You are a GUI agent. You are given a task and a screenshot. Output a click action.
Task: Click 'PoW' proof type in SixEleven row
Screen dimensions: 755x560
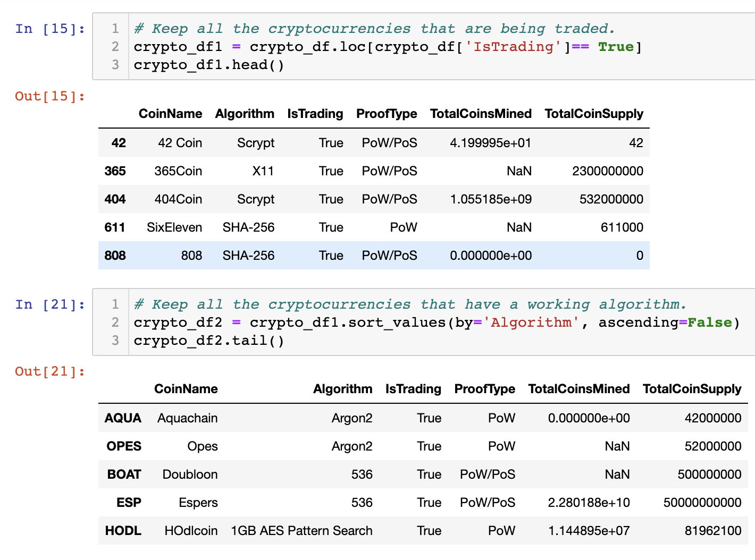(404, 227)
